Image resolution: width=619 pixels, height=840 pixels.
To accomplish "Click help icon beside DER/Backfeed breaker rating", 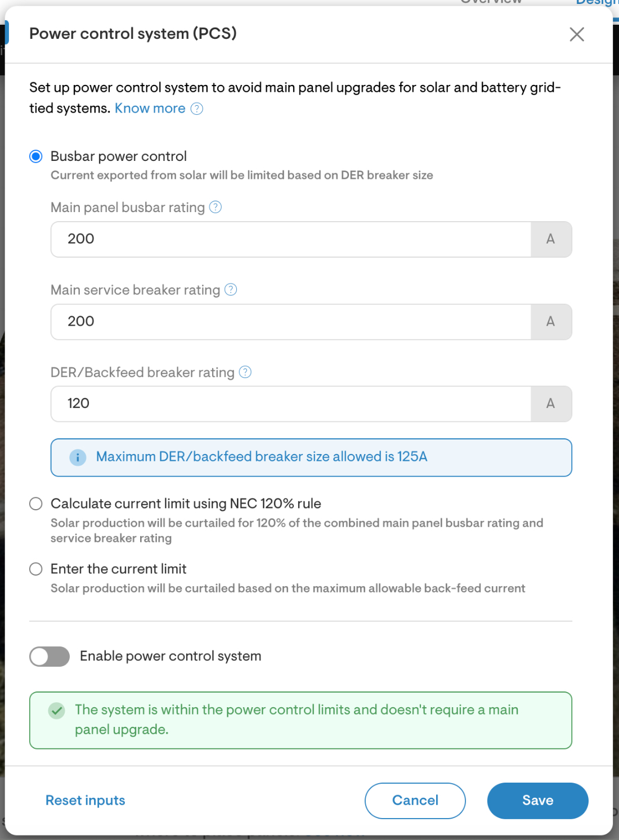I will (244, 372).
